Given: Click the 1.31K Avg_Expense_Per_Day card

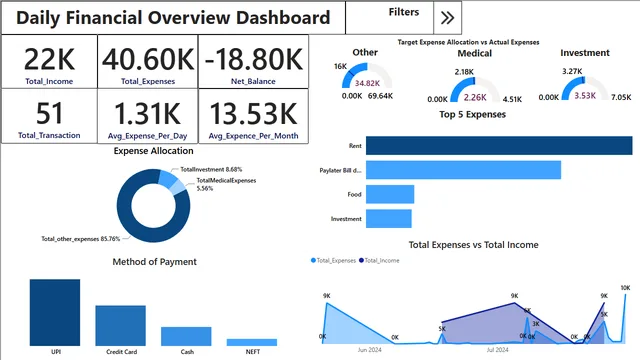Looking at the screenshot, I should (148, 116).
